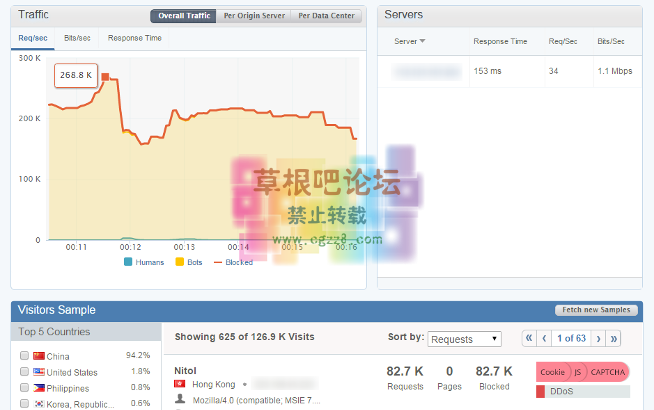
Task: Check the United States country filter
Action: tap(24, 371)
